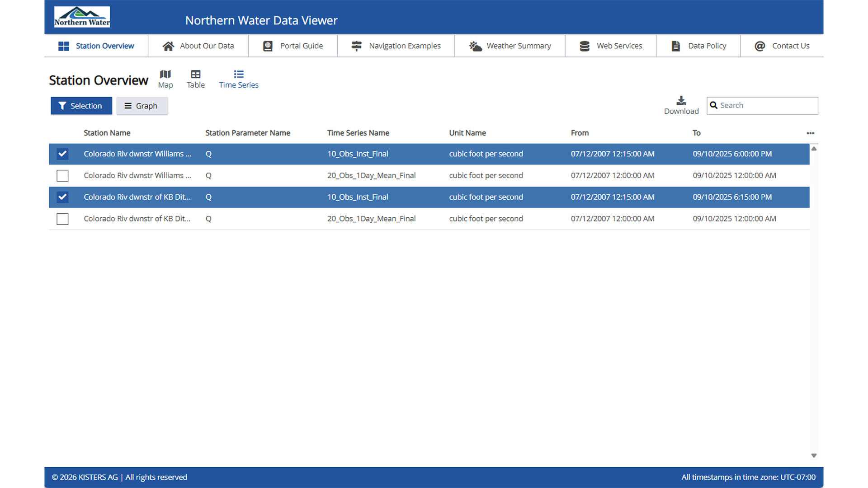Click KISTERS AG copyright text

coord(119,477)
